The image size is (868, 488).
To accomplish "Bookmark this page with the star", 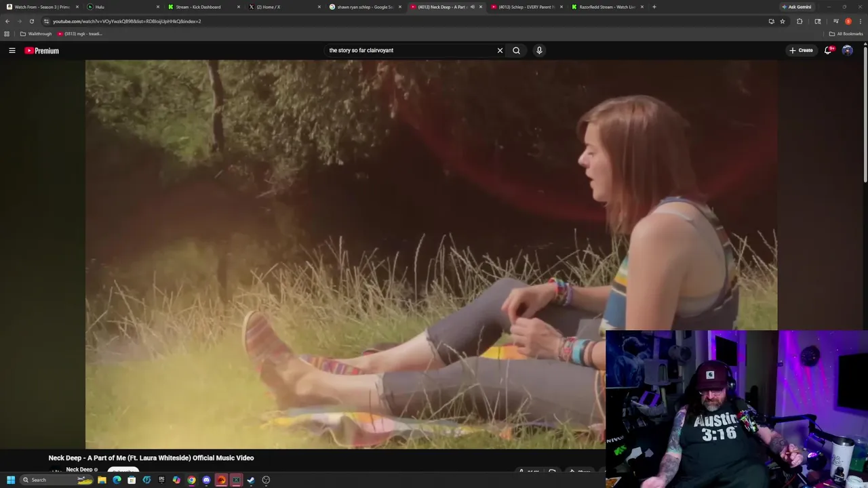I will (783, 21).
